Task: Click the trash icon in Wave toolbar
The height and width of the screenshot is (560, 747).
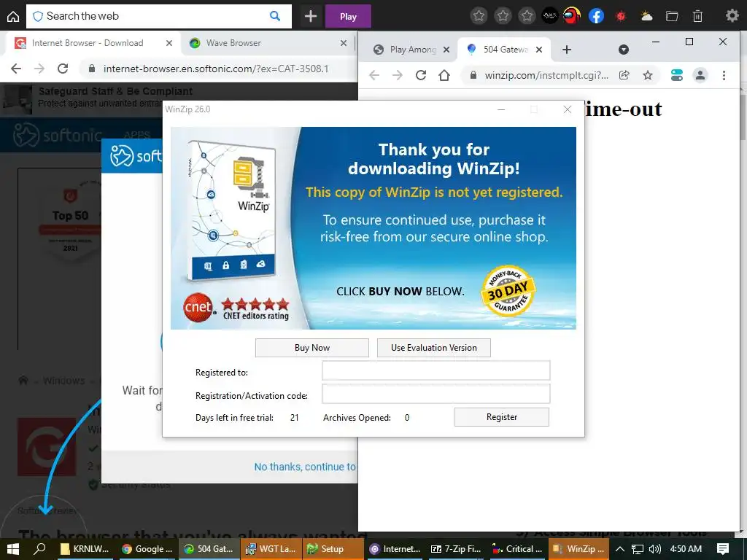Action: [x=697, y=16]
